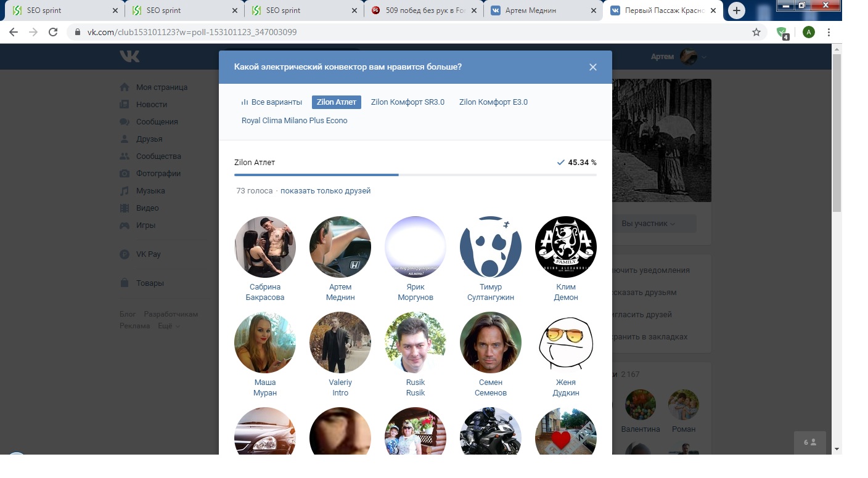
Task: Click the Новости sidebar icon
Action: click(125, 105)
